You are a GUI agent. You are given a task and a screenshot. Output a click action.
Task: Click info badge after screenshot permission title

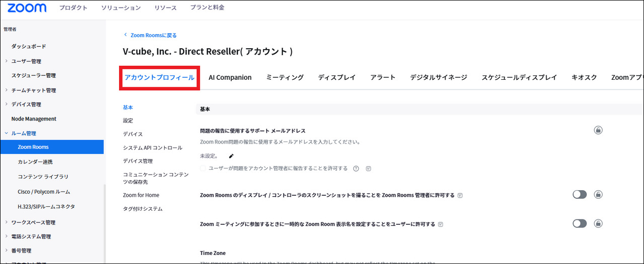460,195
